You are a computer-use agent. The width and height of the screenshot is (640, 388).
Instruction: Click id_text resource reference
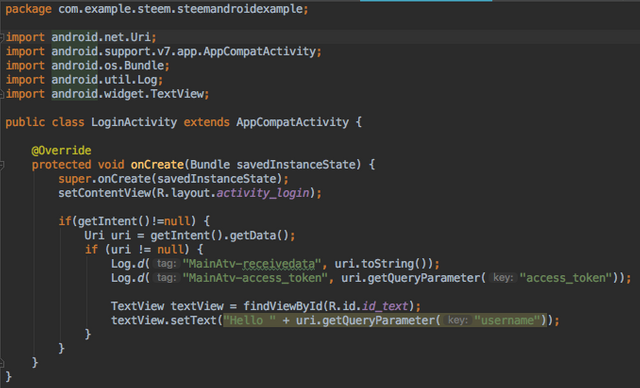click(x=385, y=306)
